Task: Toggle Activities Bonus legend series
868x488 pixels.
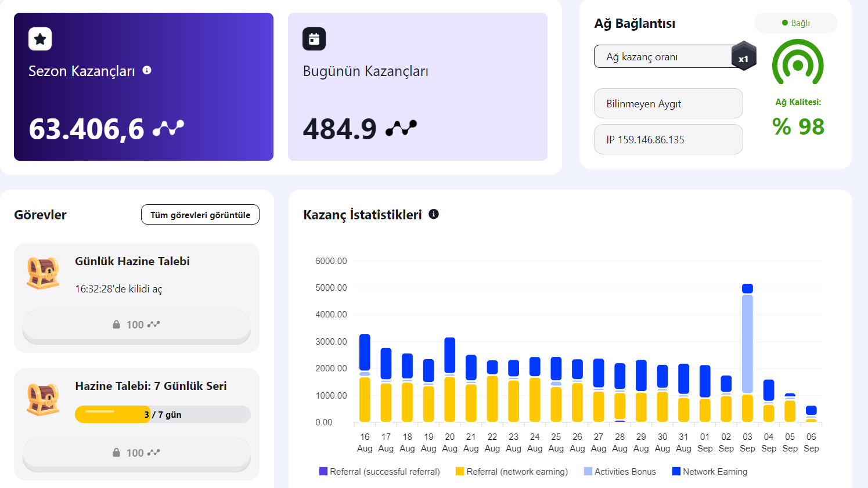Action: pos(620,472)
